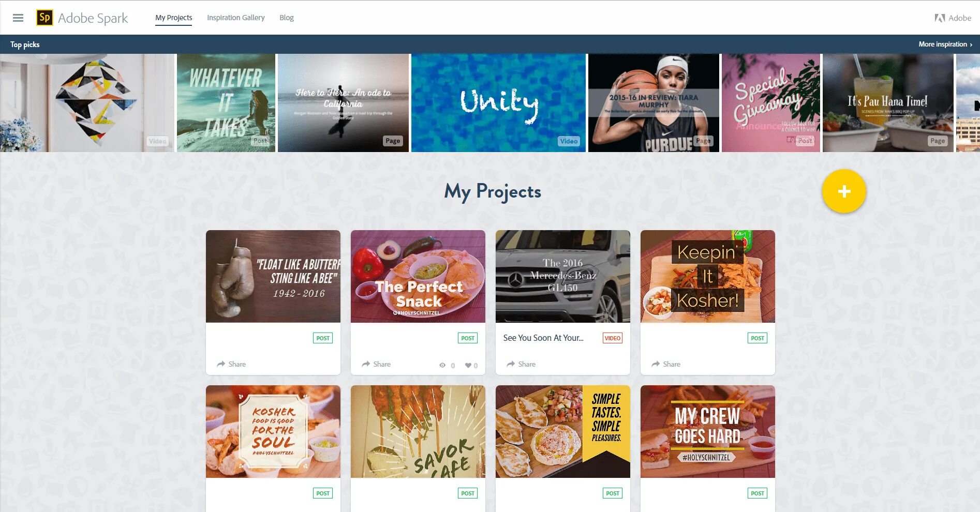Image resolution: width=980 pixels, height=512 pixels.
Task: Open the Simple Tastes Simple Pleasures project
Action: (563, 431)
